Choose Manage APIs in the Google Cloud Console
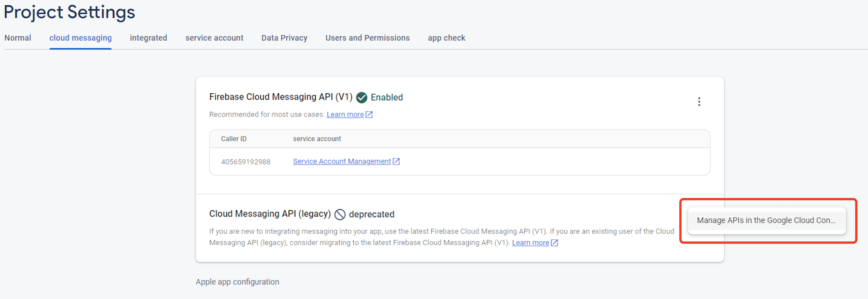Viewport: 868px width, 299px height. coord(767,220)
